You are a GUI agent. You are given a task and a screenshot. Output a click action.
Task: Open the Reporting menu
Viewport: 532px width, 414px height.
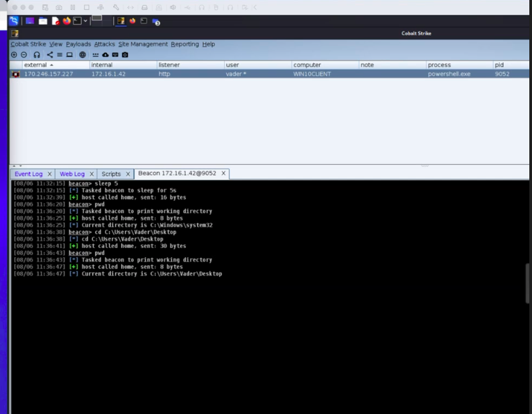(x=185, y=44)
